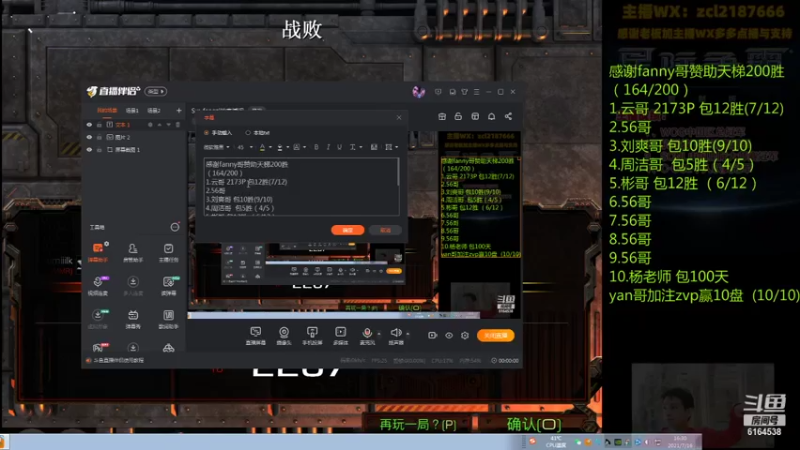Add a phone screen mirroring source

(x=312, y=336)
